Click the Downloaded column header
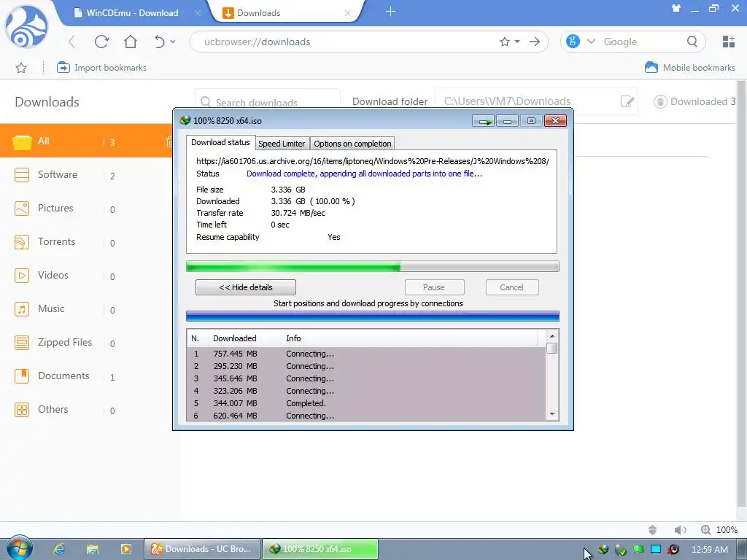The width and height of the screenshot is (747, 560). (245, 338)
